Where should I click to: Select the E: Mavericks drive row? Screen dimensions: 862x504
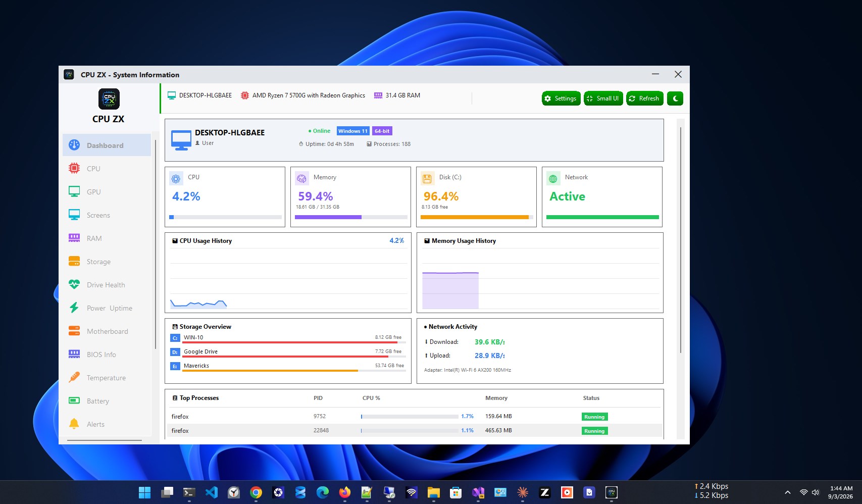(288, 366)
